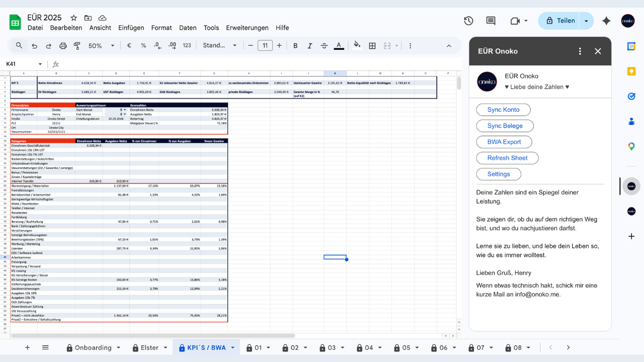Open the Erweiterungen menu
The width and height of the screenshot is (644, 362).
pyautogui.click(x=247, y=28)
